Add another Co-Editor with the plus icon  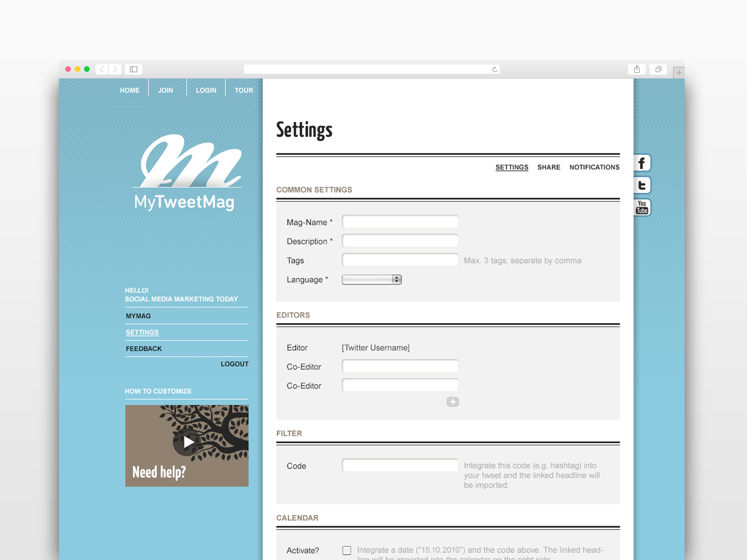(452, 402)
